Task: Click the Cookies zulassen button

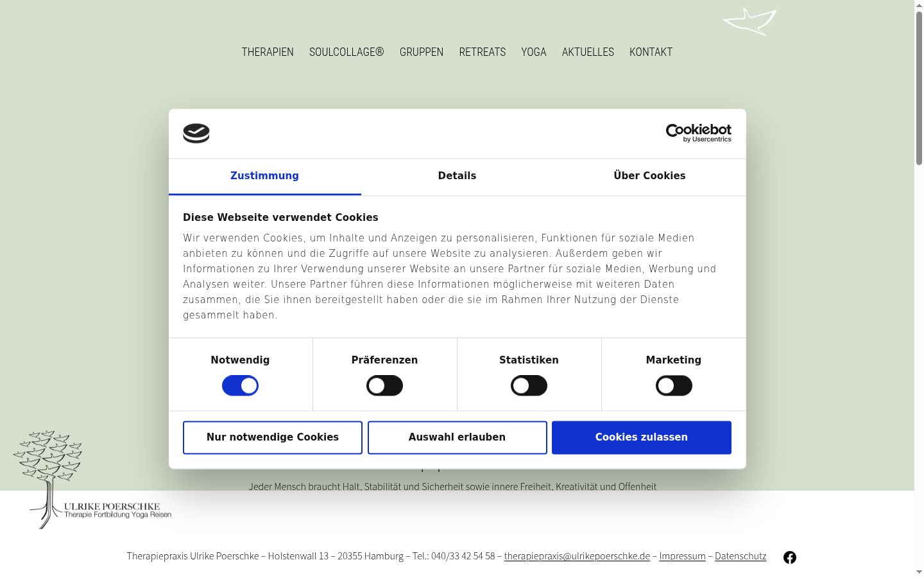Action: click(x=642, y=437)
